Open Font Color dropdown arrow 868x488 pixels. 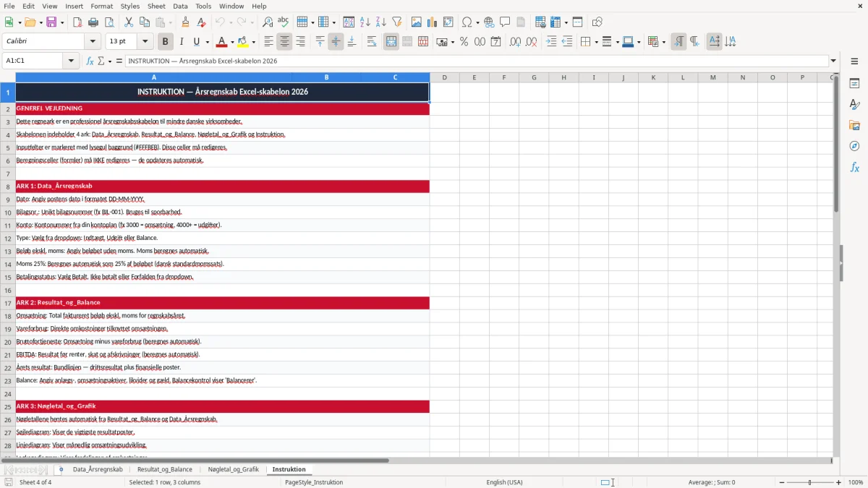(x=232, y=42)
